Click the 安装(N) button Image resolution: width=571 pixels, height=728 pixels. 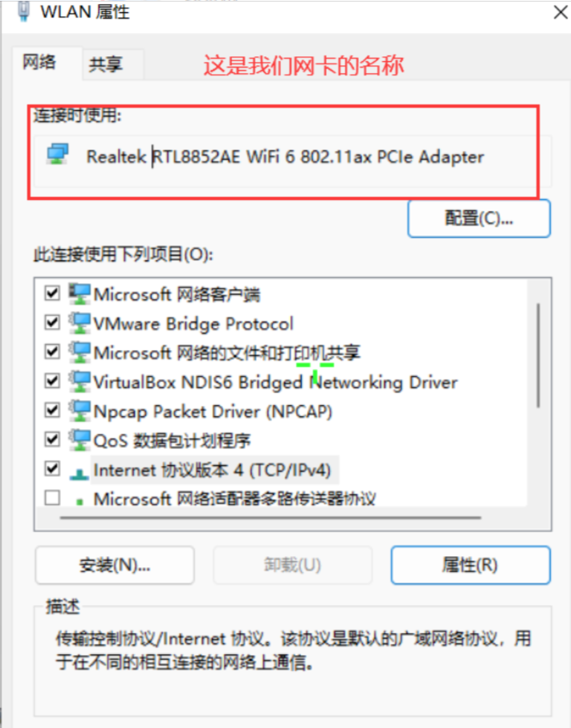click(115, 565)
